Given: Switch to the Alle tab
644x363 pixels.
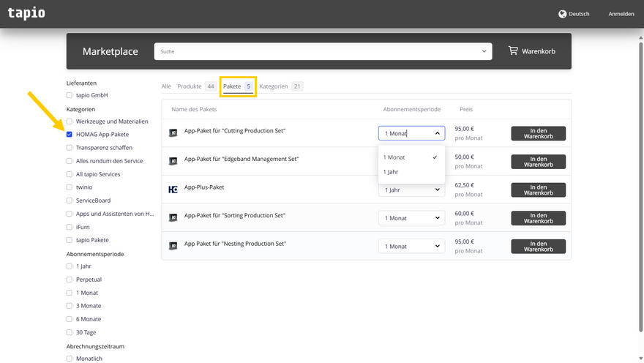Looking at the screenshot, I should coord(166,86).
